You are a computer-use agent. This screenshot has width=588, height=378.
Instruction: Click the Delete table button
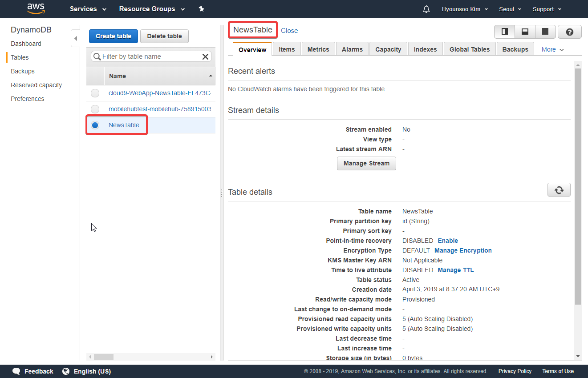(164, 36)
